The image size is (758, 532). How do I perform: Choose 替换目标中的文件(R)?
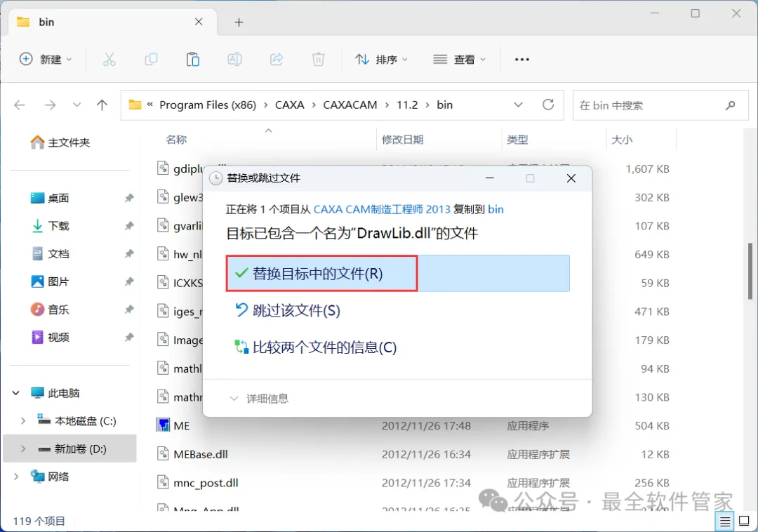[x=397, y=274]
